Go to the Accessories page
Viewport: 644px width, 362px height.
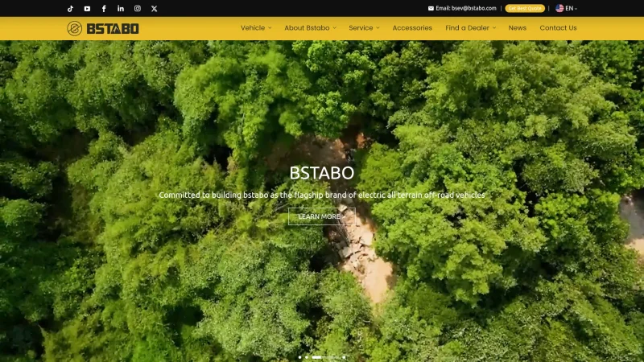412,28
